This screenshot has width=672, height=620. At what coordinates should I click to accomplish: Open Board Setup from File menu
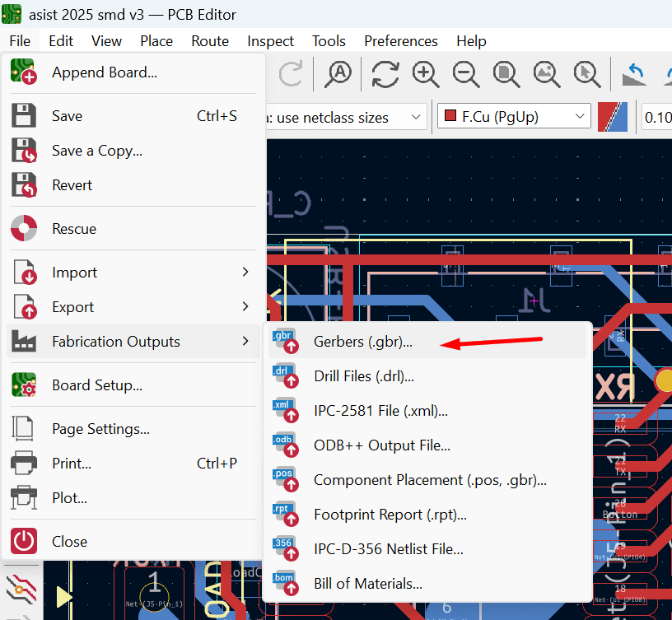(96, 385)
